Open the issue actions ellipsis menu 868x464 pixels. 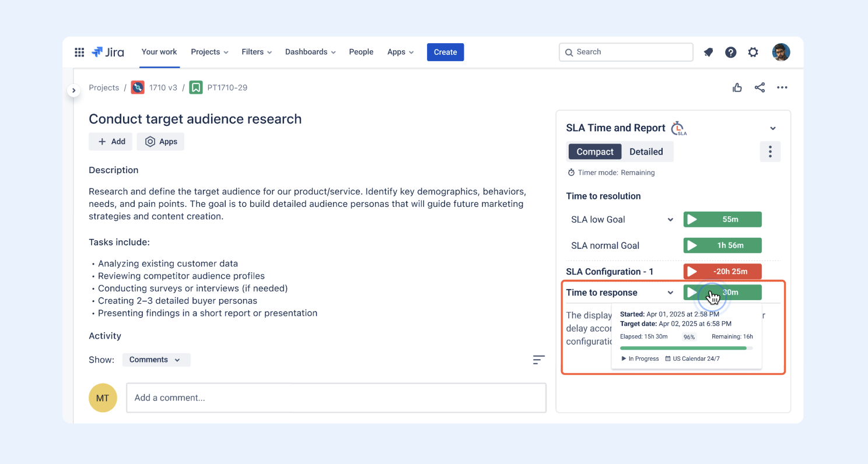782,87
